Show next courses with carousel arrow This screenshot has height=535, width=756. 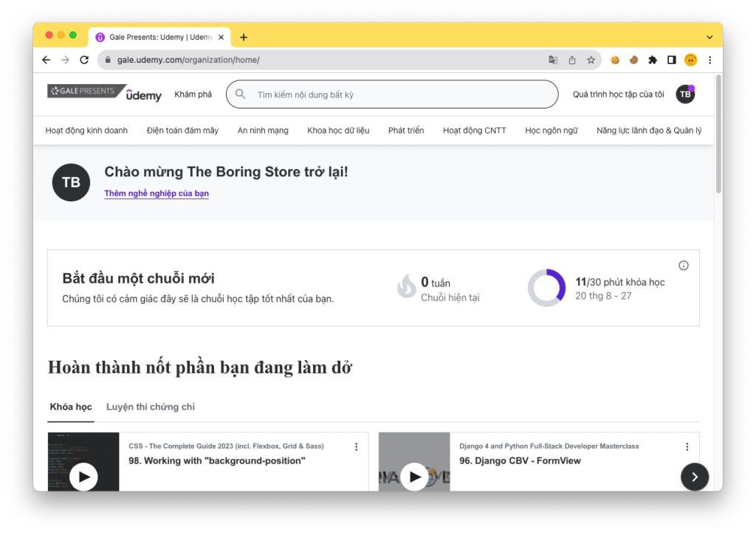(695, 477)
